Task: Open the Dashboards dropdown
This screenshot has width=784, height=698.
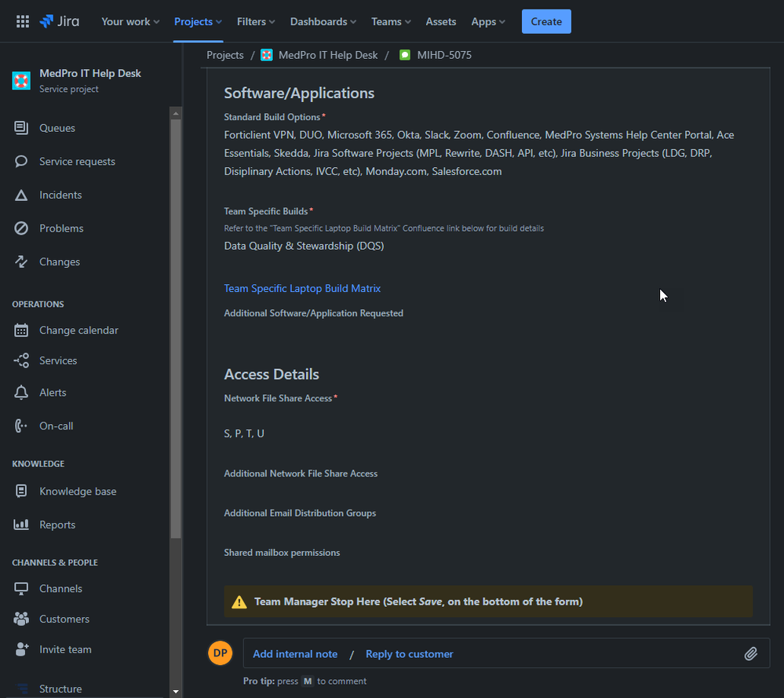Action: point(323,21)
